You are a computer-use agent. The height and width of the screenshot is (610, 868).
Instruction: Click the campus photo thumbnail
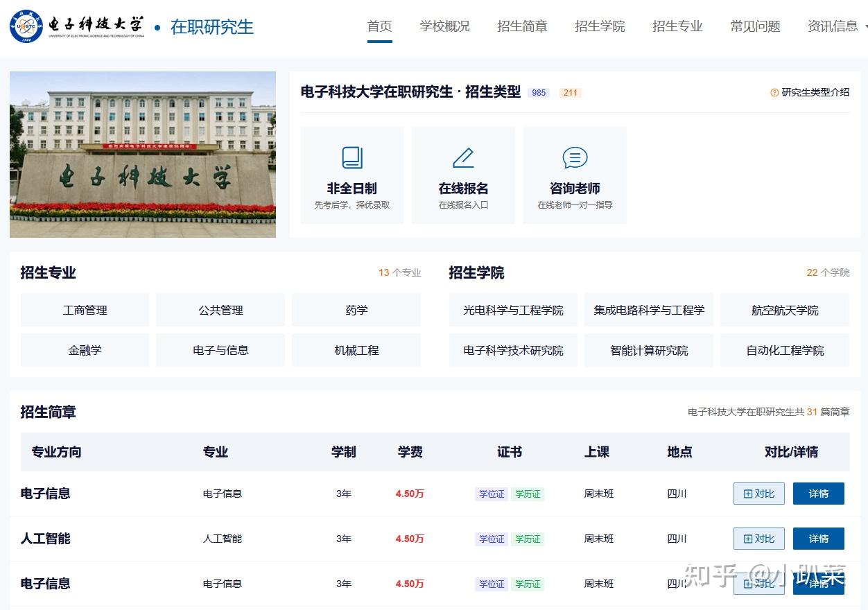143,155
